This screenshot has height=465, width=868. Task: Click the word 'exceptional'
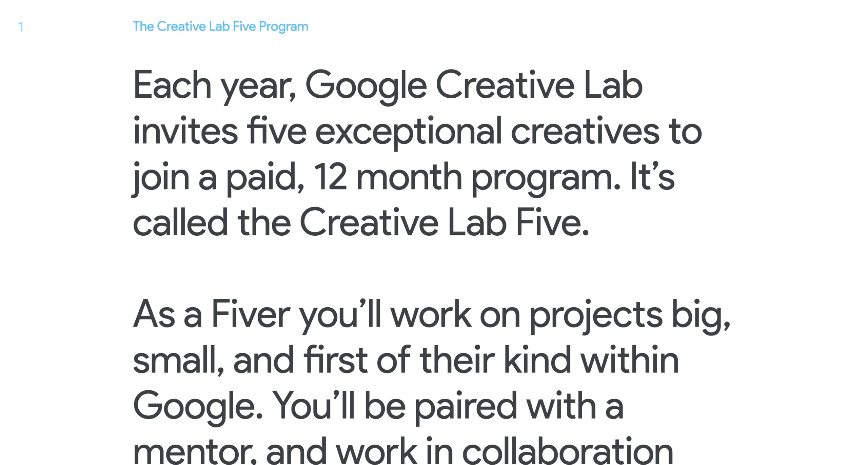click(x=408, y=131)
